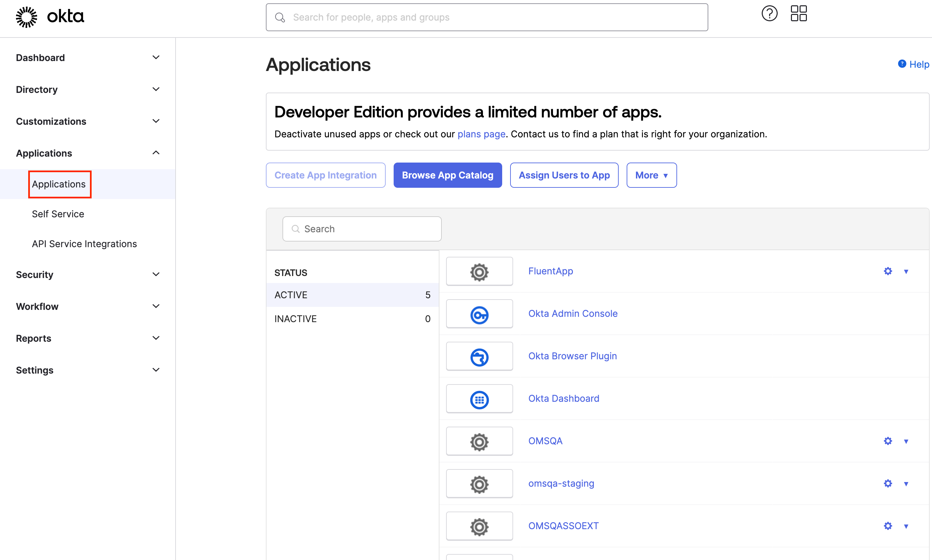Click the OMSQASSOEXT settings gear icon
The height and width of the screenshot is (560, 932).
tap(888, 525)
